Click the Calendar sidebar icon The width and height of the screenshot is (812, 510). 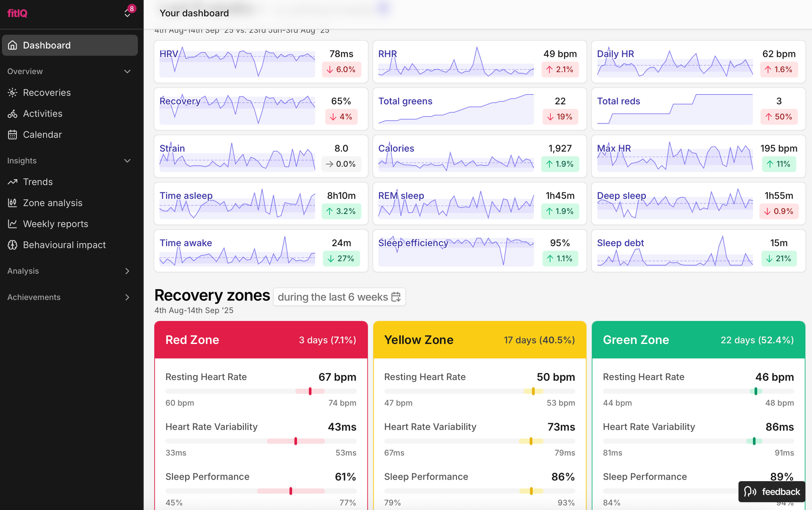pyautogui.click(x=13, y=135)
